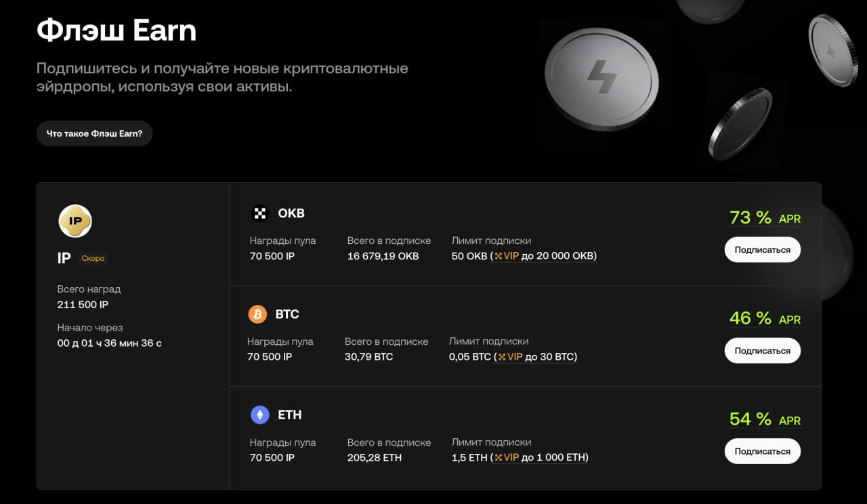
Task: Subscribe to the OKB pool
Action: coord(762,250)
